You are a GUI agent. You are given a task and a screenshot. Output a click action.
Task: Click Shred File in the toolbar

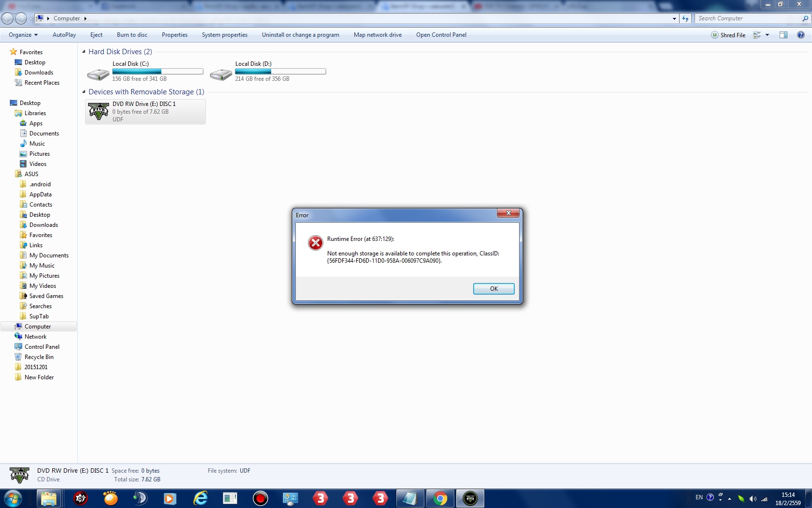(728, 35)
